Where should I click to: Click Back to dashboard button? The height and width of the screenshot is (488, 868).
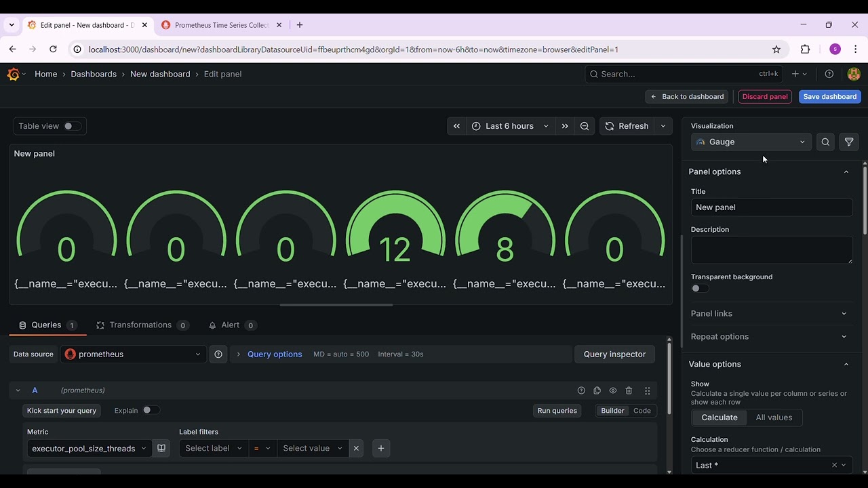click(x=687, y=96)
